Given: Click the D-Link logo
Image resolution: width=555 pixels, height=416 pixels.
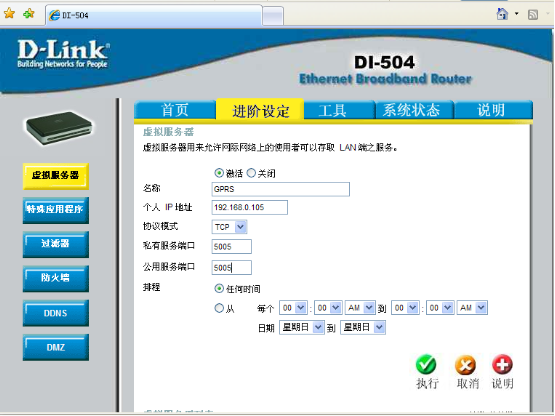Looking at the screenshot, I should coord(63,53).
